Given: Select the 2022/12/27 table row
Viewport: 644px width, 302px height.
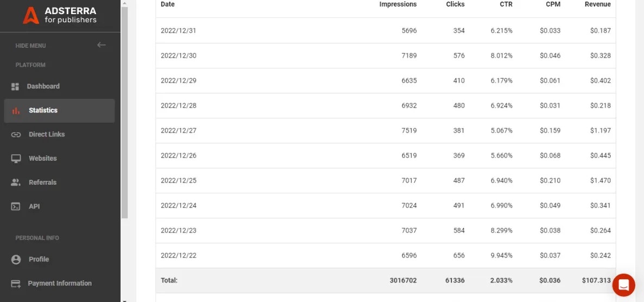Looking at the screenshot, I should click(x=386, y=130).
